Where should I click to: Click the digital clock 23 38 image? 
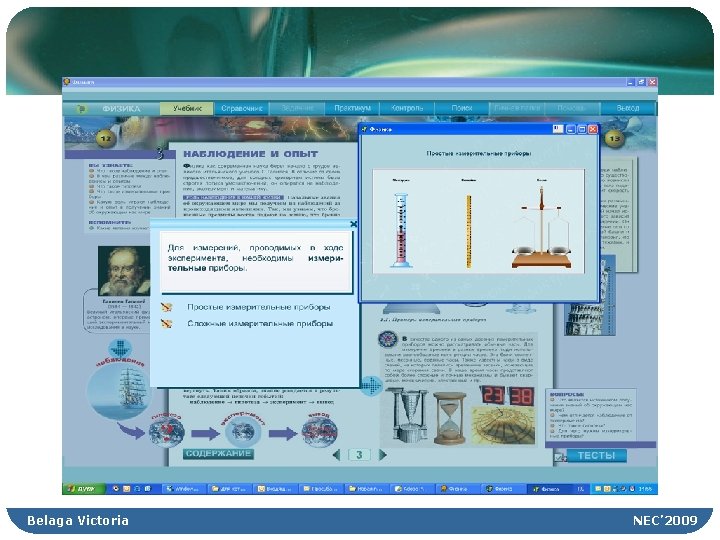(x=507, y=396)
